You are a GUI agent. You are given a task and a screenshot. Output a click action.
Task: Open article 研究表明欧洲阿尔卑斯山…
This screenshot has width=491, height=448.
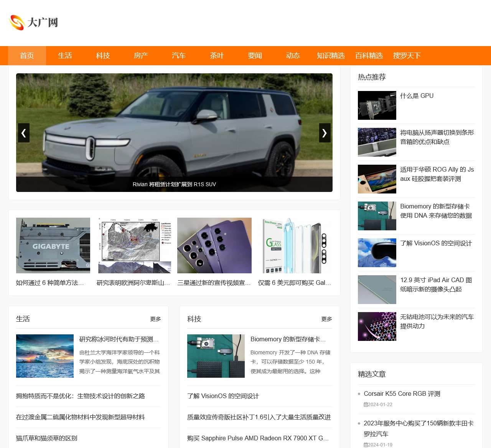click(x=133, y=283)
